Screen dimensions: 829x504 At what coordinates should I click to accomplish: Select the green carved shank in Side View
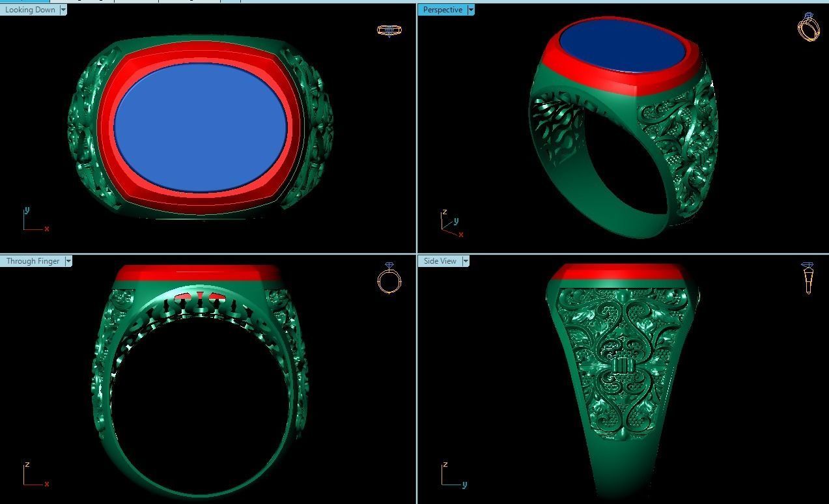[622, 365]
